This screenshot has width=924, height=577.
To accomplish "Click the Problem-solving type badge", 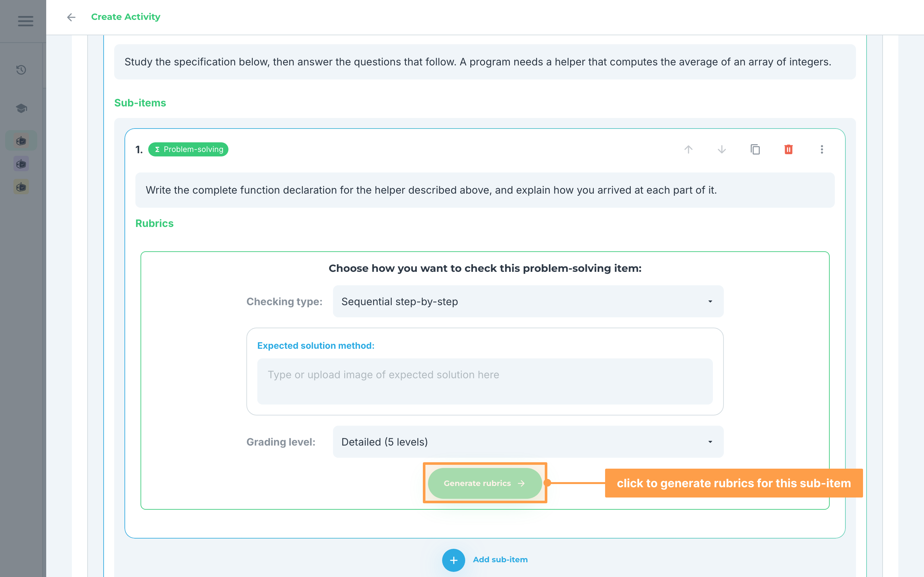I will (x=188, y=149).
